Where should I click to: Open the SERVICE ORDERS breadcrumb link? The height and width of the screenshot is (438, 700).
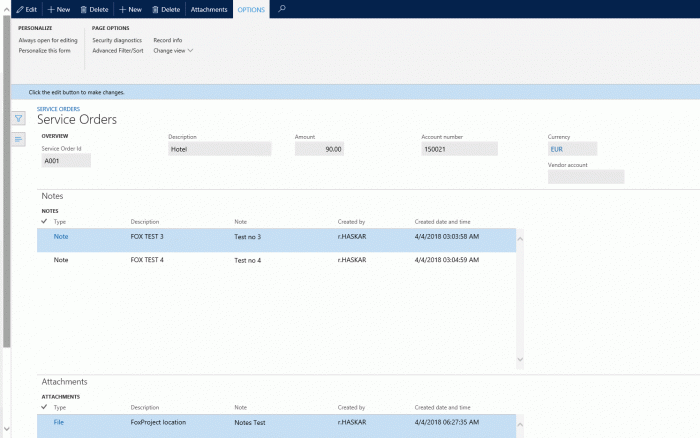coord(58,108)
